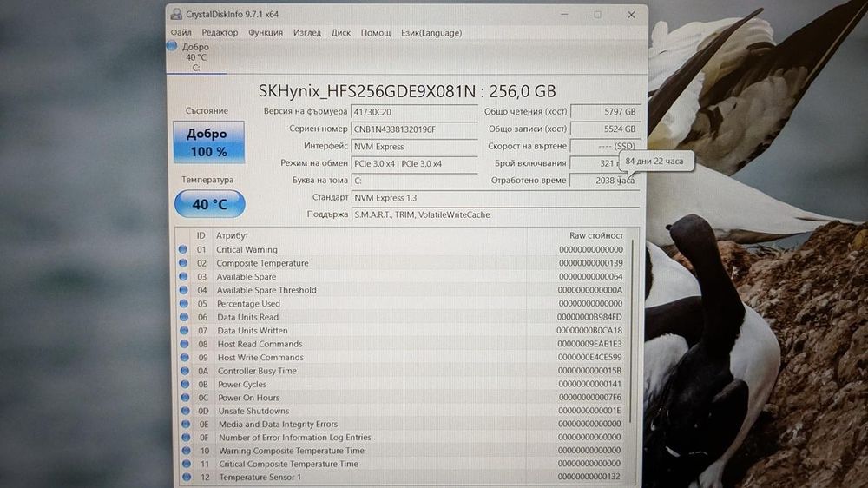This screenshot has height=488, width=868.
Task: Click the status icon for Controller Busy Time
Action: pyautogui.click(x=185, y=371)
